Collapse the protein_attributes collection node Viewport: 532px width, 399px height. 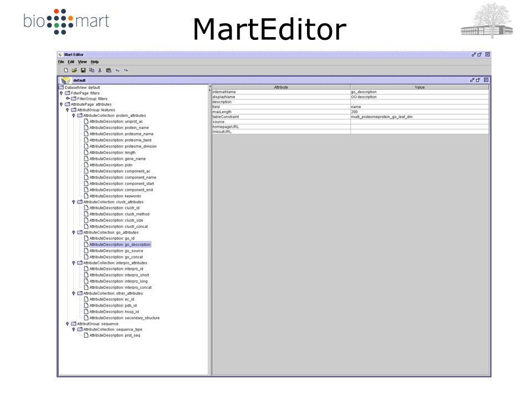point(74,116)
